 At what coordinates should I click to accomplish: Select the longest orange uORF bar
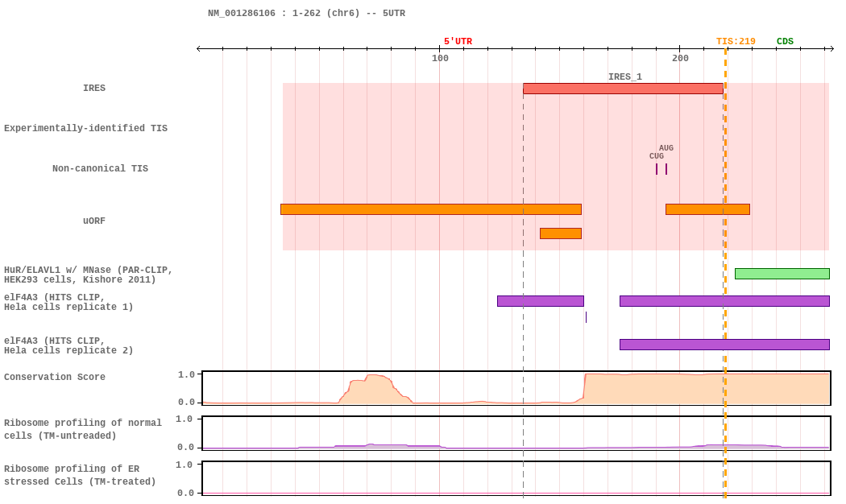click(430, 209)
